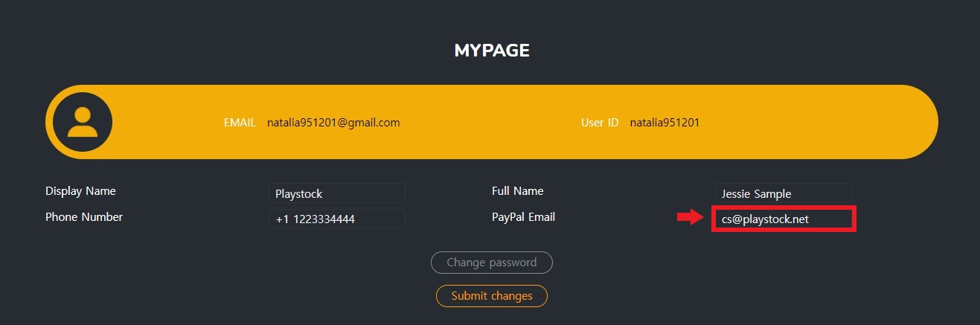Click the Display Name label
Screen dimensions: 980x325
[80, 191]
